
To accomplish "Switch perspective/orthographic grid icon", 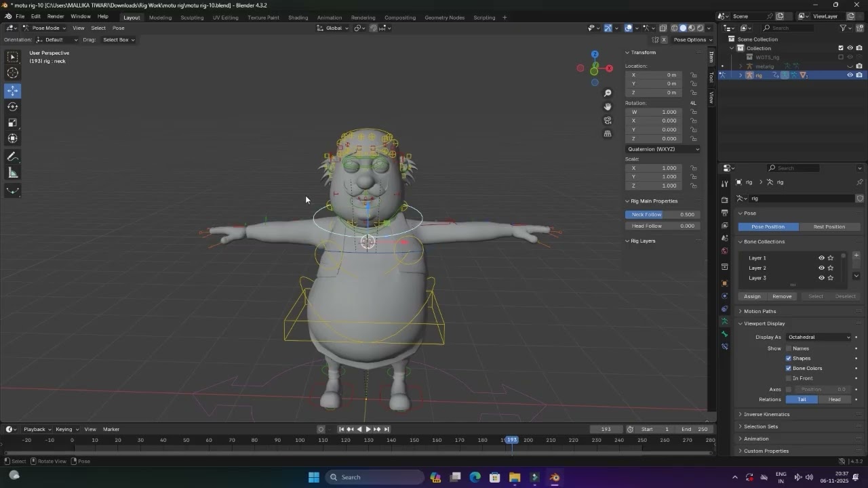I will 608,134.
